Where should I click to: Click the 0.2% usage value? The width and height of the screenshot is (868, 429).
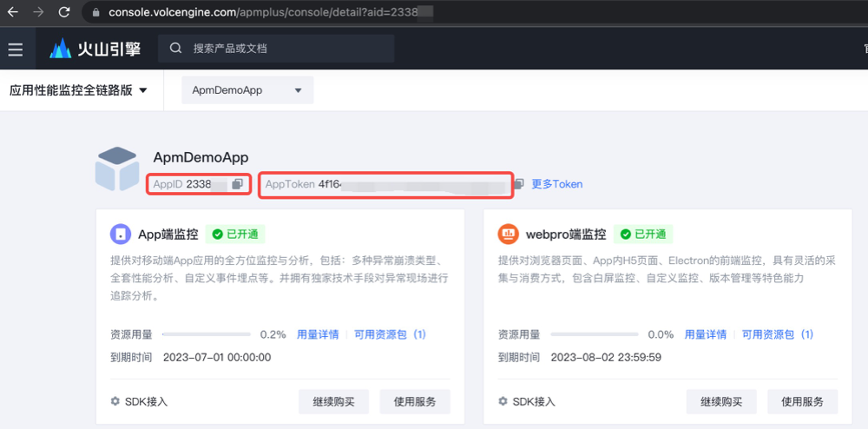click(273, 334)
